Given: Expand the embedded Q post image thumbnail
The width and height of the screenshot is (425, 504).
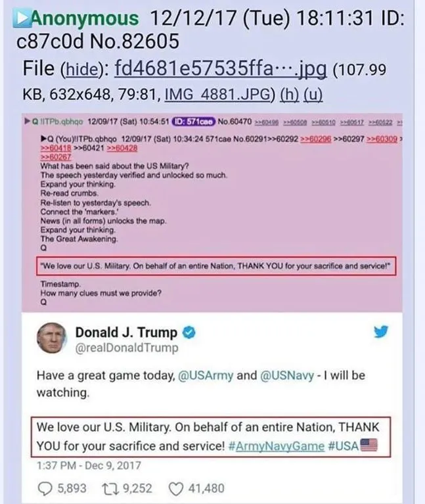Looking at the screenshot, I should tap(212, 309).
